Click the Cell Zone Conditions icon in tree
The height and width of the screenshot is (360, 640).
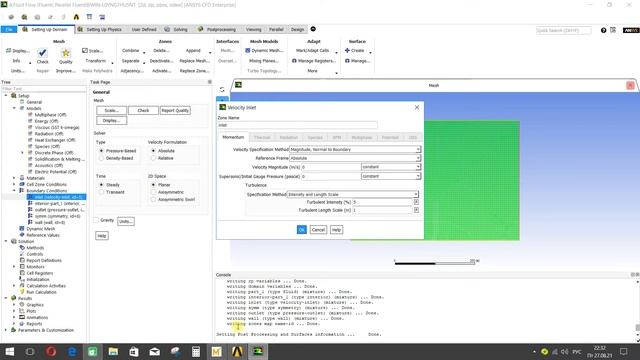pos(22,184)
